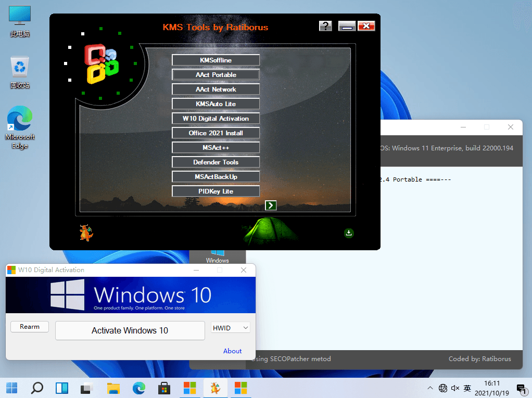Click the Rearm button
This screenshot has width=532, height=398.
click(x=30, y=327)
